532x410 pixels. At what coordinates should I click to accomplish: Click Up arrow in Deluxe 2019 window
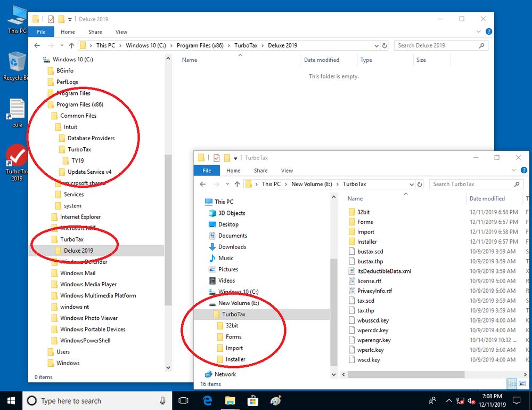(71, 45)
